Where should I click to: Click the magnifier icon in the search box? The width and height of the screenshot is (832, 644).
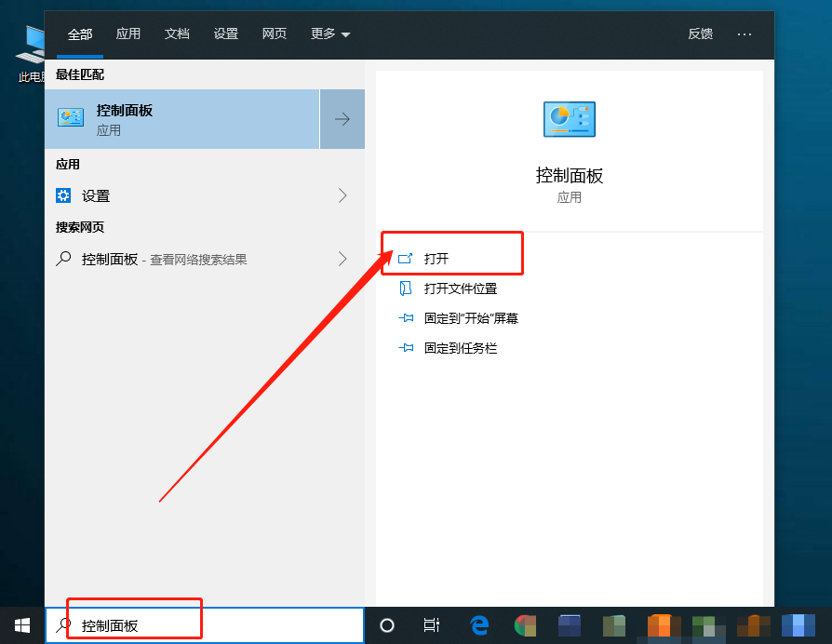(63, 624)
